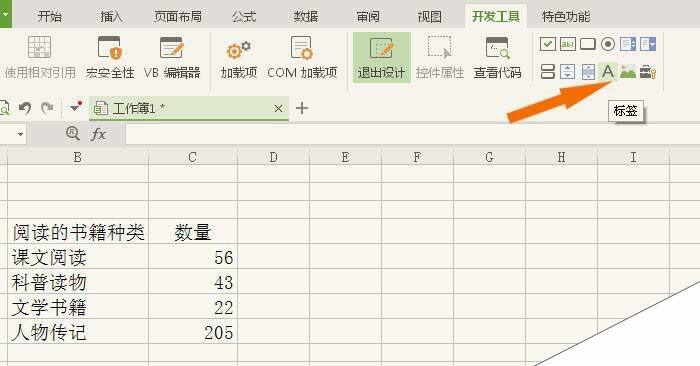
Task: Add a new tab with the plus button
Action: tap(302, 108)
